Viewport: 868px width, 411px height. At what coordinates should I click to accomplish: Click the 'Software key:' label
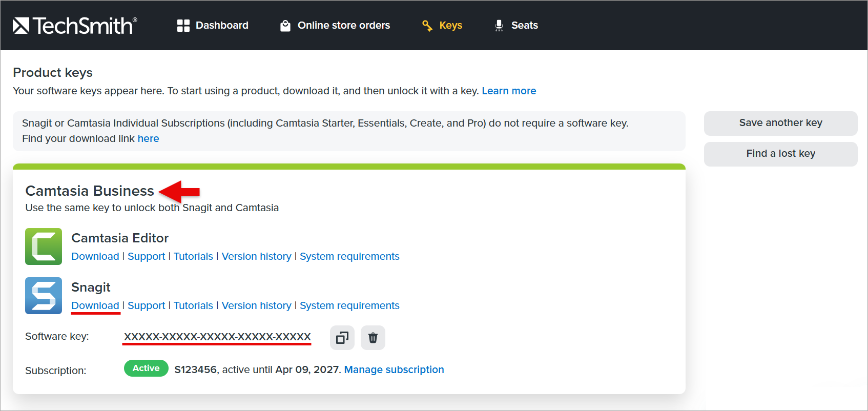57,336
